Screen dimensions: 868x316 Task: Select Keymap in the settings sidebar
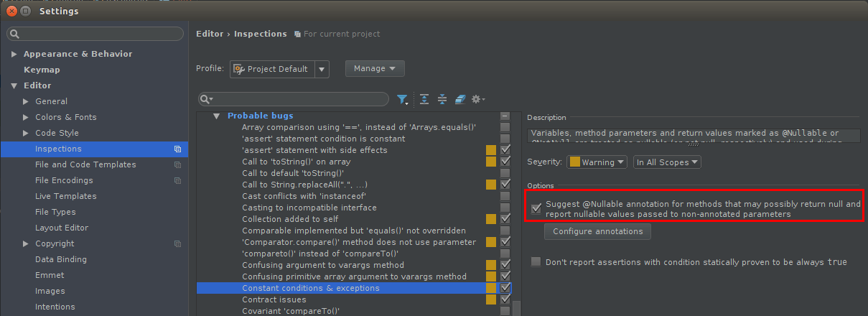(x=42, y=70)
